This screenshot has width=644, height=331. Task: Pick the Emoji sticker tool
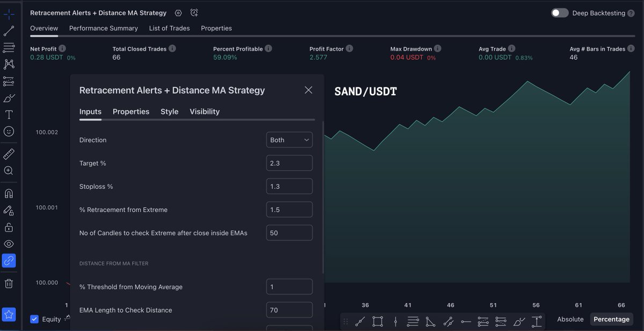pyautogui.click(x=9, y=131)
